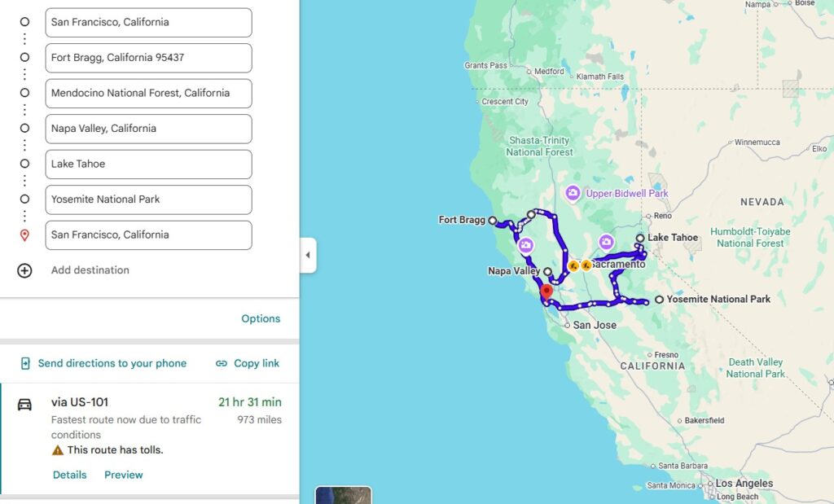Click the red pin icon beside final destination
The height and width of the screenshot is (504, 834).
tap(24, 235)
